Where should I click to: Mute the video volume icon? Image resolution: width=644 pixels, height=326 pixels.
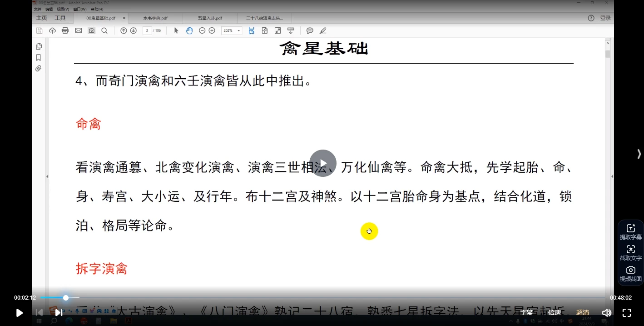(x=607, y=312)
